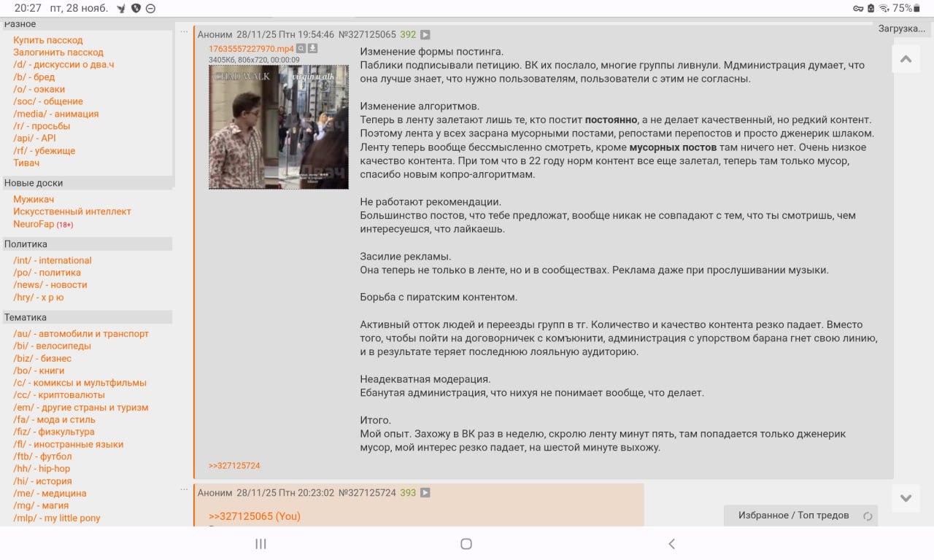Go to /r/ - просьбы board

pyautogui.click(x=42, y=126)
